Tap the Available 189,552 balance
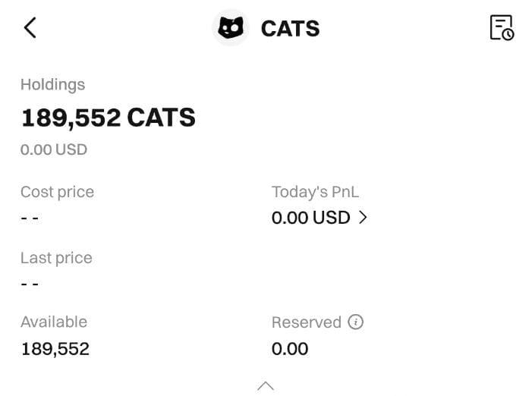Screen dimensions: 532x396 tap(55, 349)
